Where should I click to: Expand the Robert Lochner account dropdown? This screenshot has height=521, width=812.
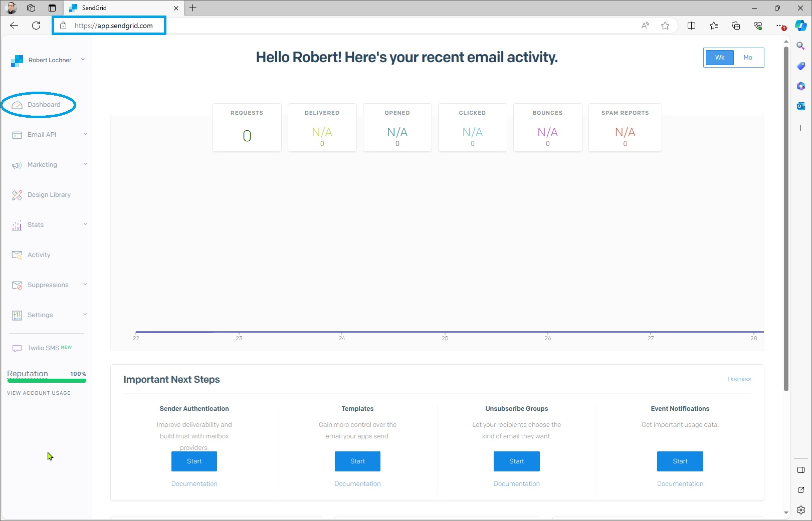click(83, 60)
